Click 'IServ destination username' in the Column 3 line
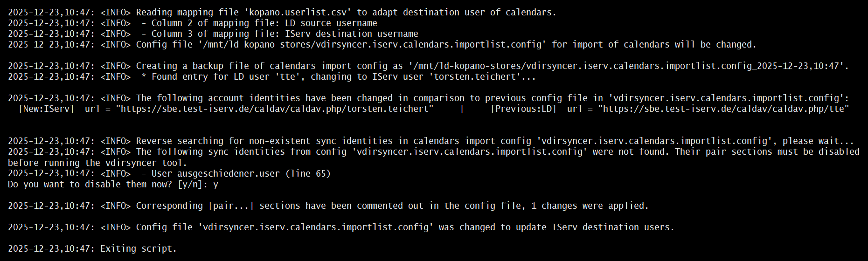This screenshot has width=868, height=261. tap(351, 34)
